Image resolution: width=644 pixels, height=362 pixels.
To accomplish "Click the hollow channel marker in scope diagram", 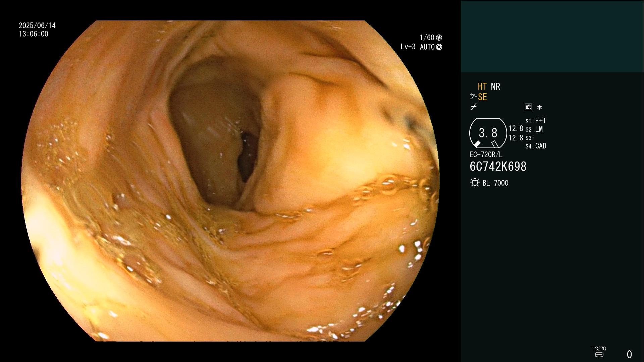I will tap(495, 144).
